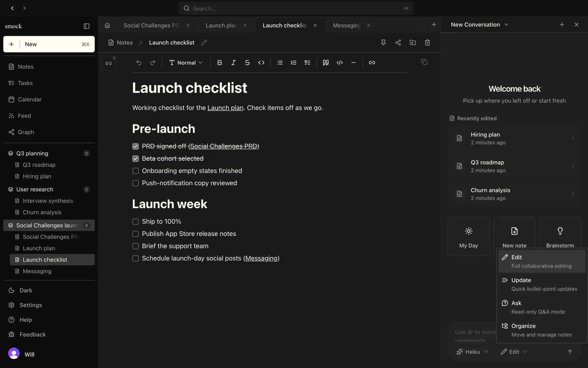
Task: Collapse Social Challenges launch folder
Action: tap(49, 225)
